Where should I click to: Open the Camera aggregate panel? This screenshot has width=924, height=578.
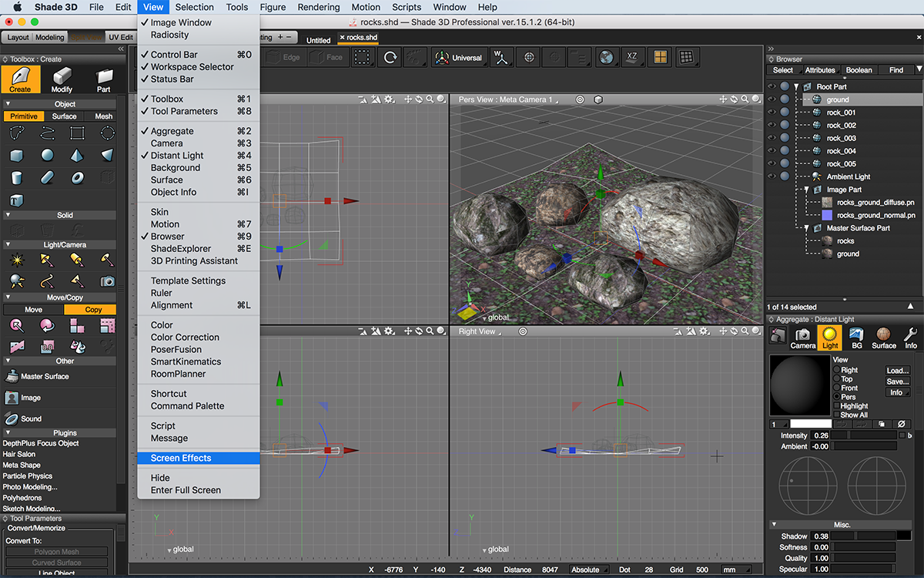[x=802, y=338]
